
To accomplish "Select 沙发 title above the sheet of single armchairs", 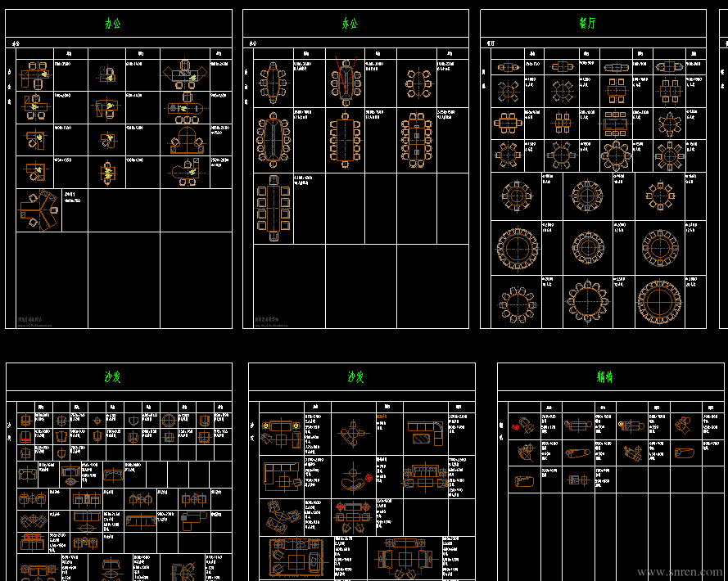I will pyautogui.click(x=113, y=376).
